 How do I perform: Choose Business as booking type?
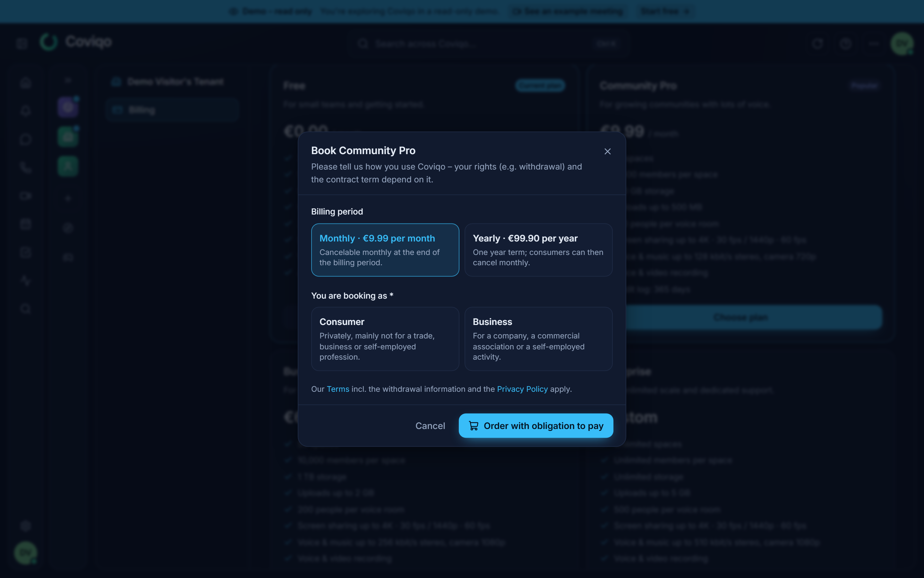538,339
